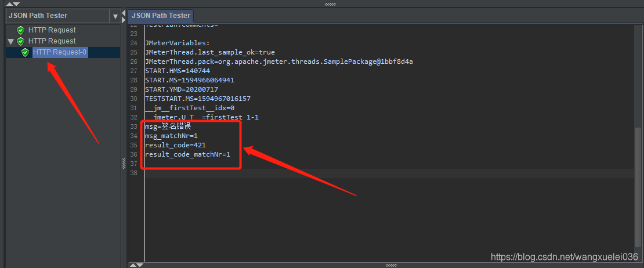Screen dimensions: 644x268
Task: Select the expanded HTTP Request parent node
Action: [x=52, y=41]
